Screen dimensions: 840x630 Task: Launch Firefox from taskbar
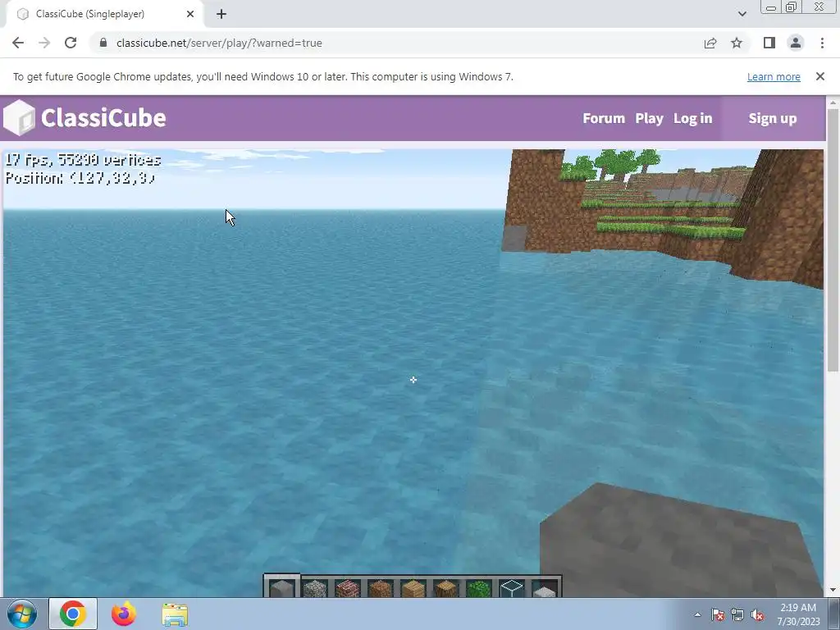point(124,614)
